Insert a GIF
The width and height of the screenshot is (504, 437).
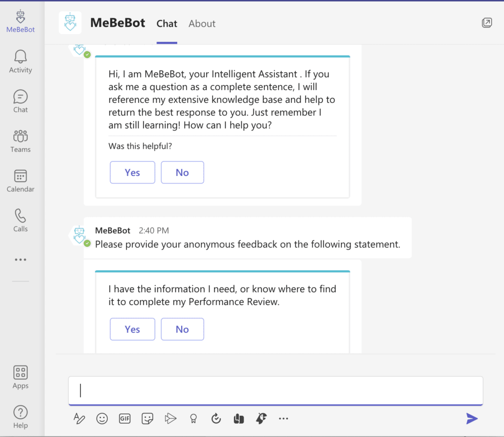(x=125, y=419)
